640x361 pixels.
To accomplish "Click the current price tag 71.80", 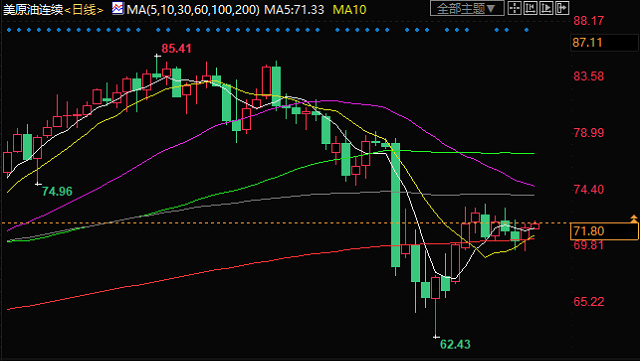I will pos(604,231).
